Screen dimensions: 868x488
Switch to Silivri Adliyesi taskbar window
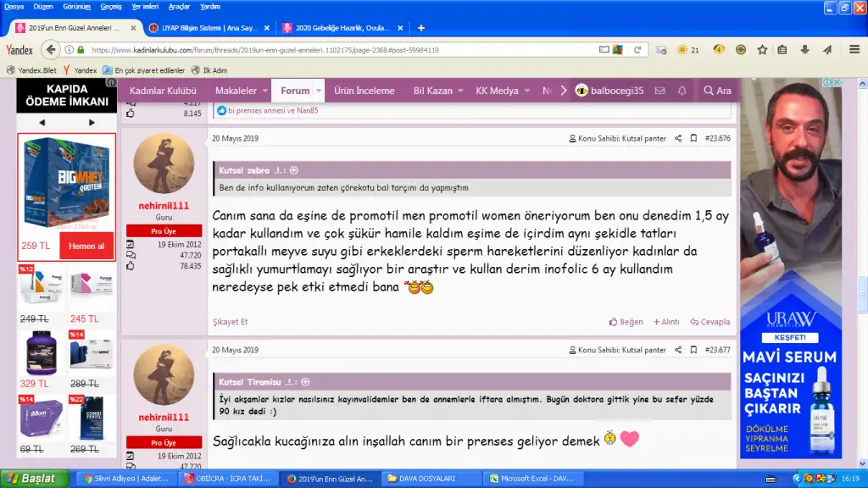point(125,478)
